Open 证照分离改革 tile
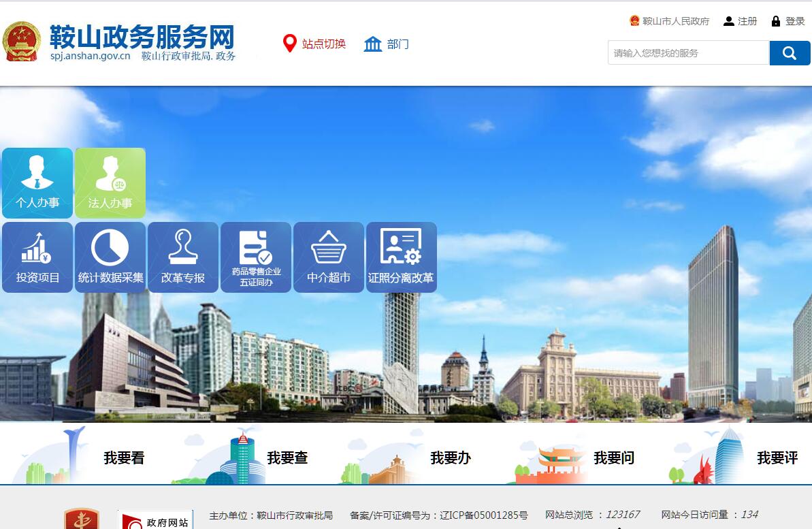 402,257
